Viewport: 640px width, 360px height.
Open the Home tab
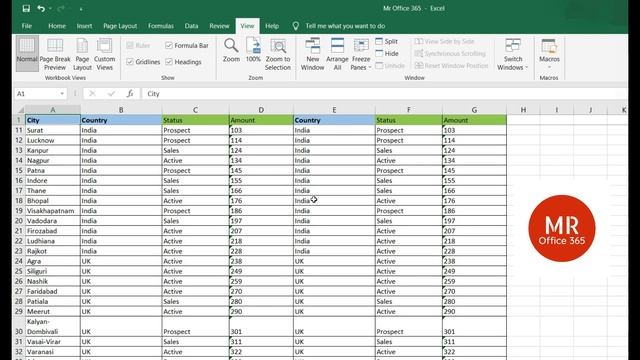(x=57, y=26)
